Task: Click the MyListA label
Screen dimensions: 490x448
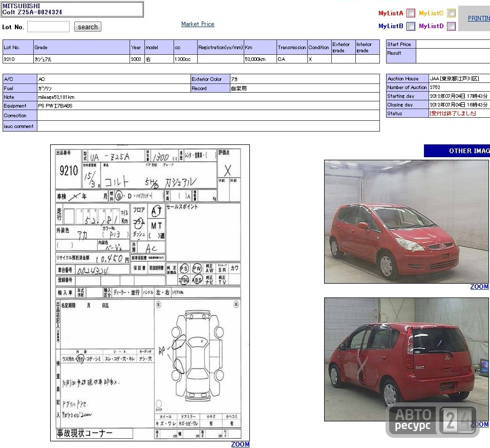Action: click(391, 13)
